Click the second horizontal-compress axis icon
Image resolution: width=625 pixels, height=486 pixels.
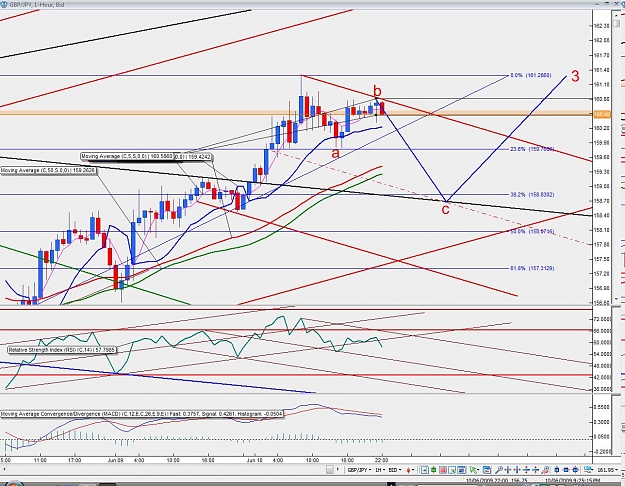click(x=517, y=470)
